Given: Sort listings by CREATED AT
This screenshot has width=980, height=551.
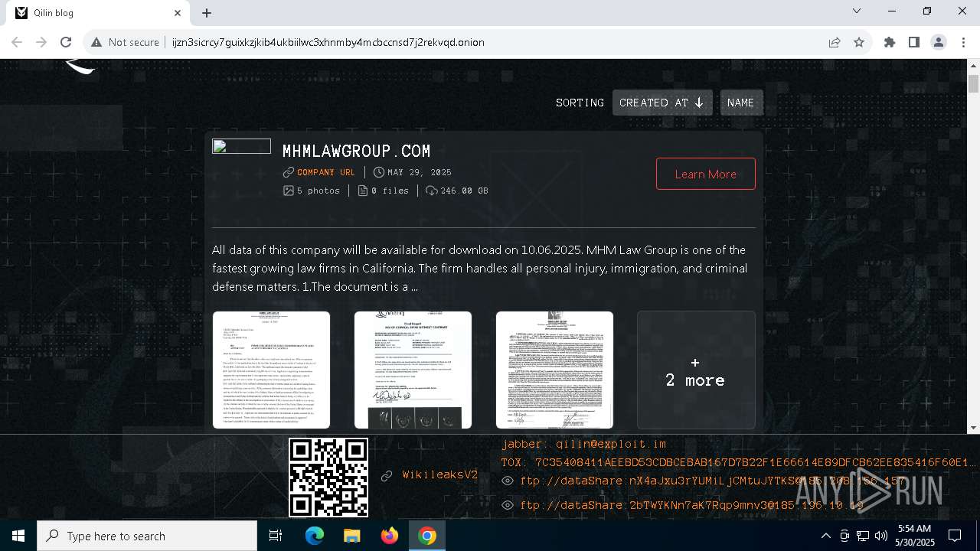Looking at the screenshot, I should [662, 103].
